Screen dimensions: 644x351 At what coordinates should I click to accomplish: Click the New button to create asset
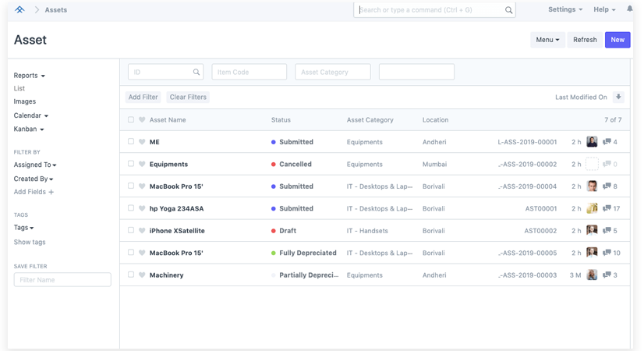(617, 40)
